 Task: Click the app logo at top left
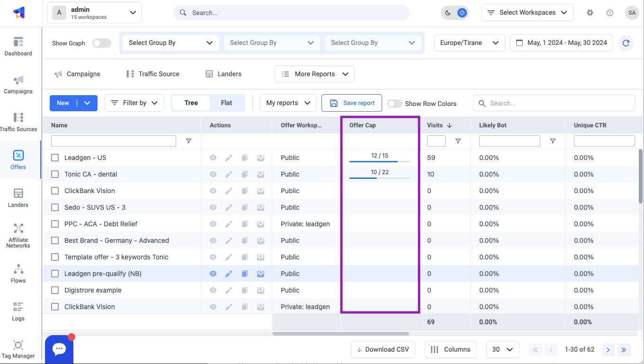[19, 13]
